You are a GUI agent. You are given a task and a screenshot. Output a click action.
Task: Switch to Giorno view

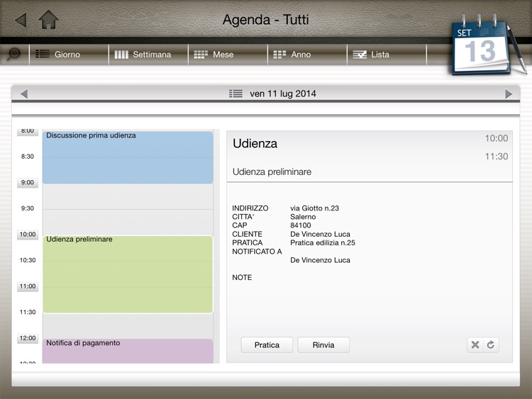coord(70,55)
